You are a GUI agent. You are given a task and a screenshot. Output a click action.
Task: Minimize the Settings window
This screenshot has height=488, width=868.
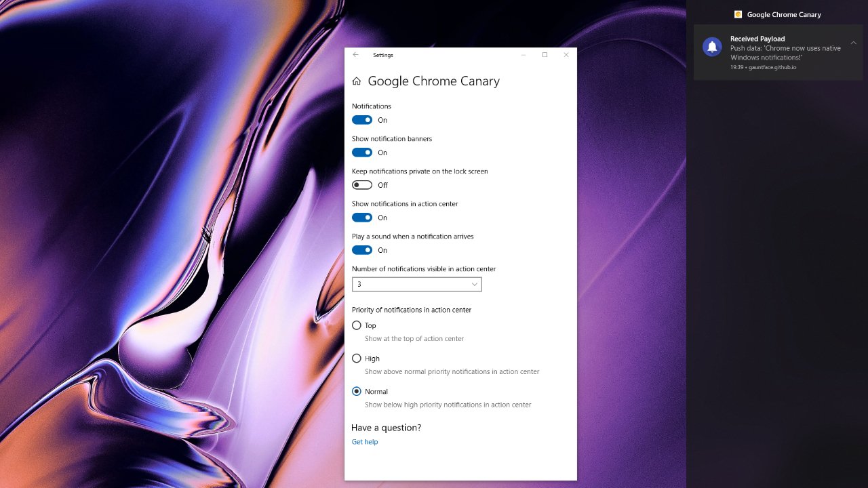coord(524,55)
